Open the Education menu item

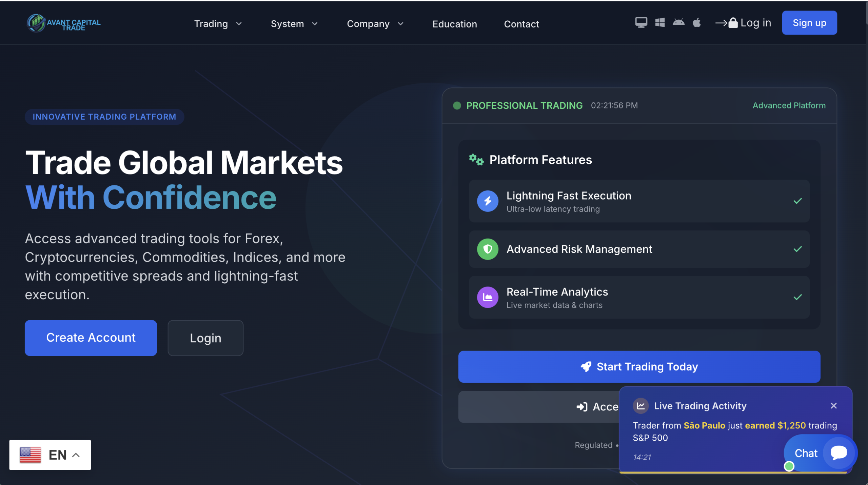(454, 24)
